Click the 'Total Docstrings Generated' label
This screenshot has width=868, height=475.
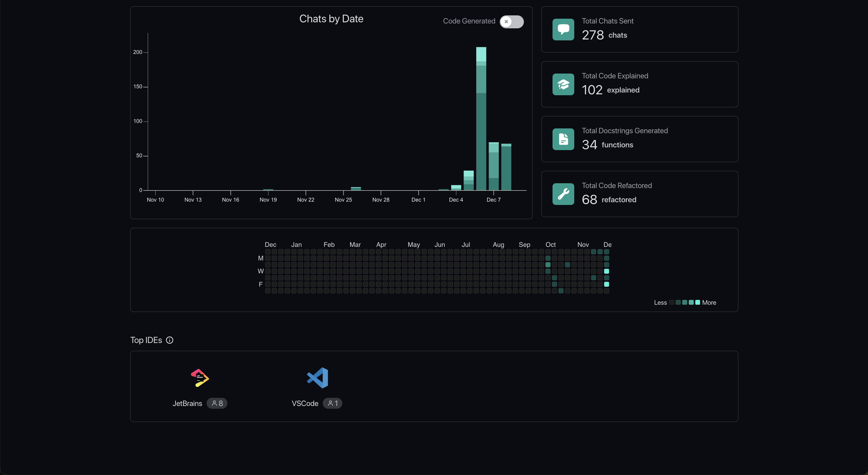point(625,131)
